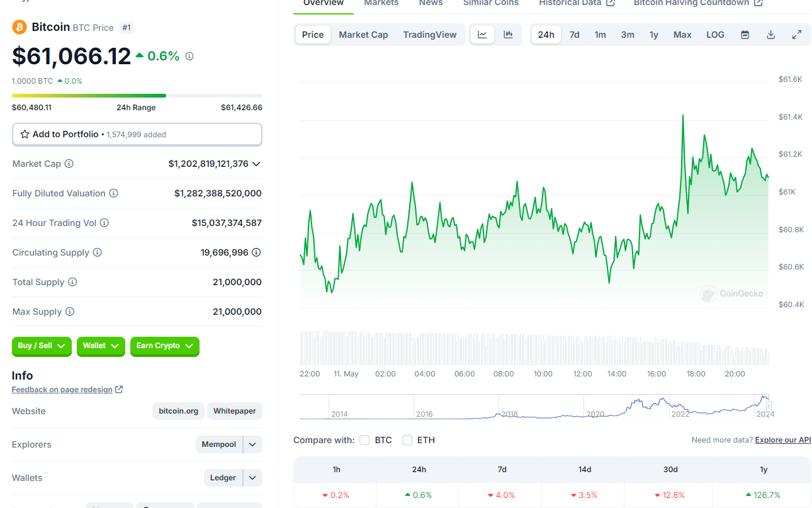Expand the Wallets dropdown arrow beside Ledger
Viewport: 812px width, 508px height.
click(x=252, y=478)
